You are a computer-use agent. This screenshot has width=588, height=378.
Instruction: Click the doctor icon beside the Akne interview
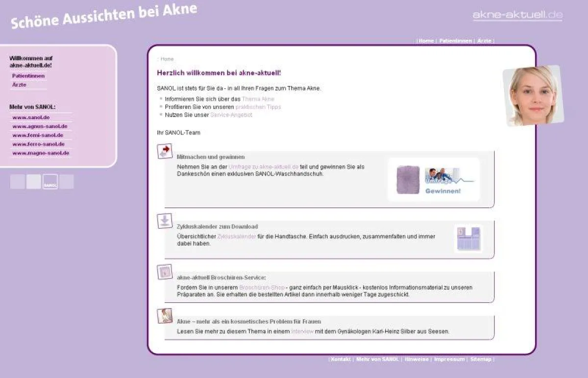(165, 316)
